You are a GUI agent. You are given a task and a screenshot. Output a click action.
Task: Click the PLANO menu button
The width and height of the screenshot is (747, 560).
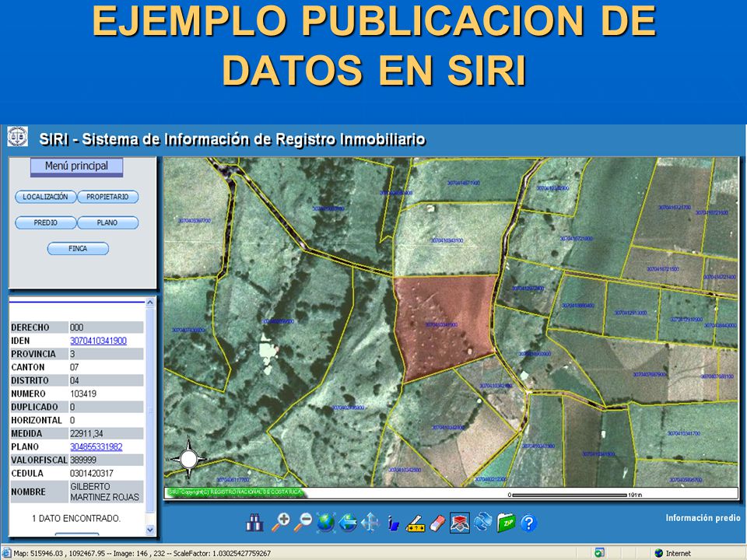tap(107, 222)
